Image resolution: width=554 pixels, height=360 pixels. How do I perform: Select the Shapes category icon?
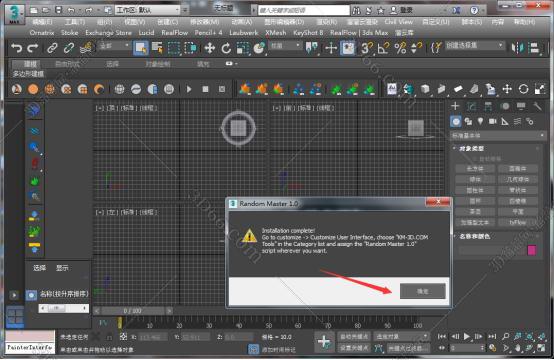point(468,122)
